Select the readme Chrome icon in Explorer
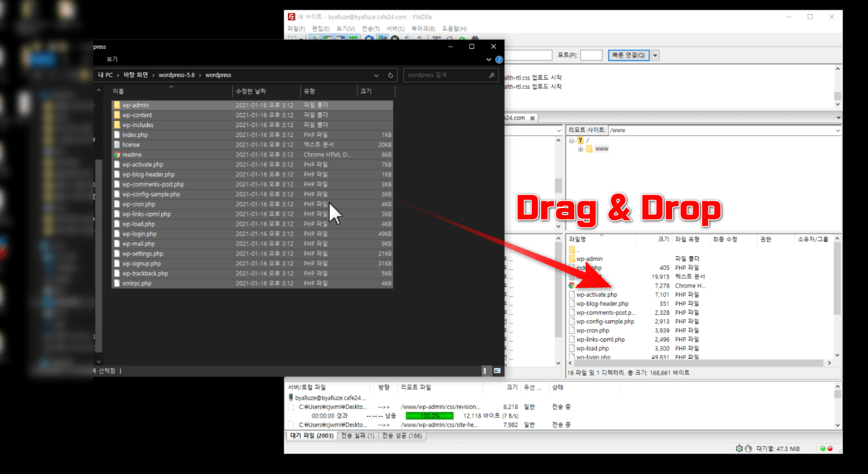 click(117, 154)
